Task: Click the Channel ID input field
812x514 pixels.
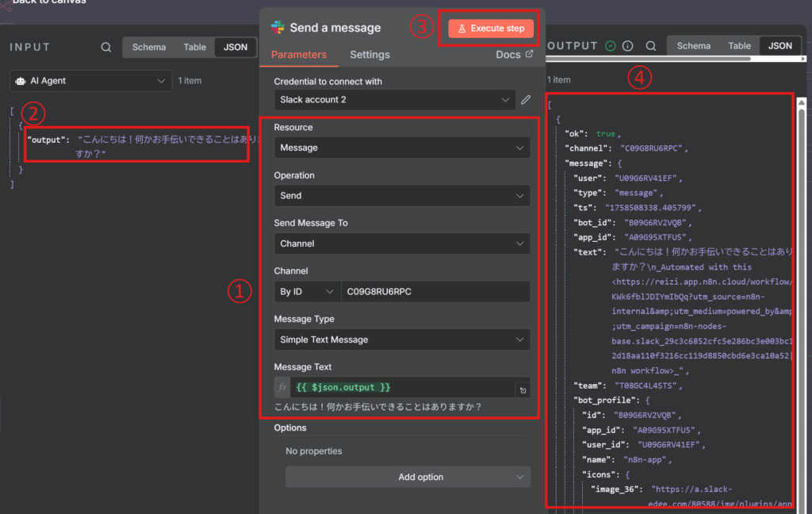Action: pyautogui.click(x=435, y=291)
